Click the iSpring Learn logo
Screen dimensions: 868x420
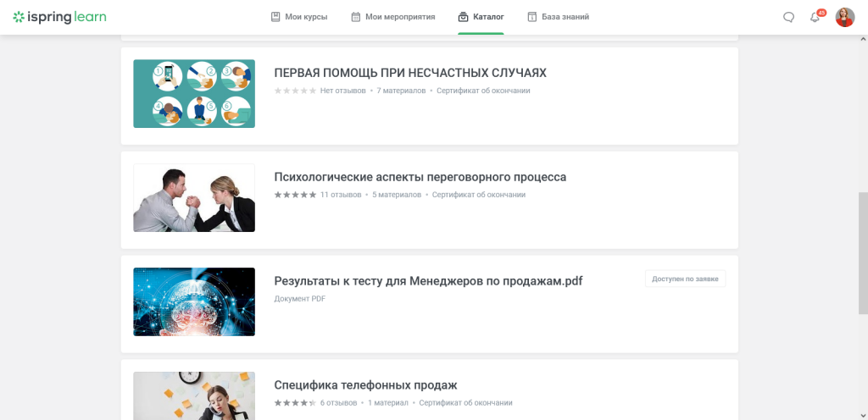[60, 17]
